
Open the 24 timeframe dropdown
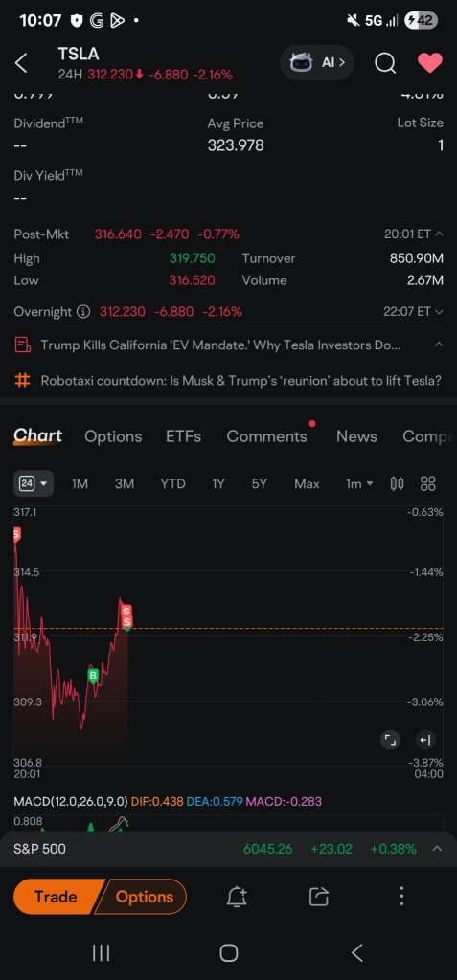click(34, 483)
